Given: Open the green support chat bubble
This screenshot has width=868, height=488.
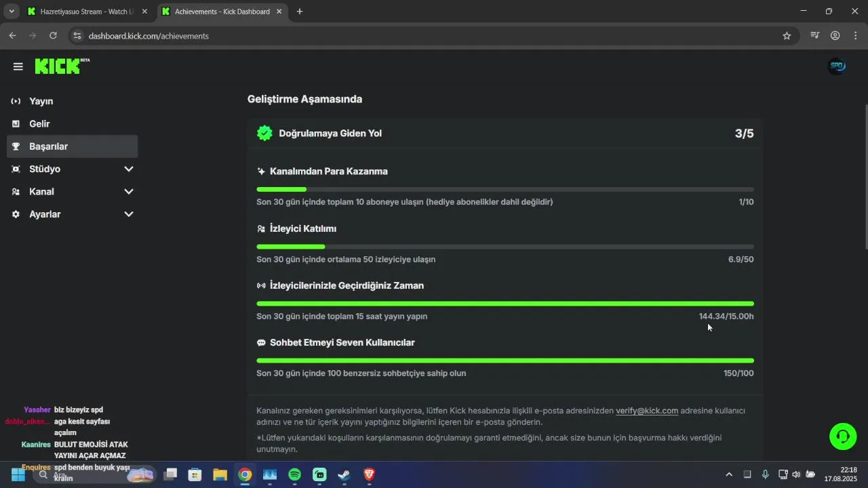Looking at the screenshot, I should pos(843,436).
